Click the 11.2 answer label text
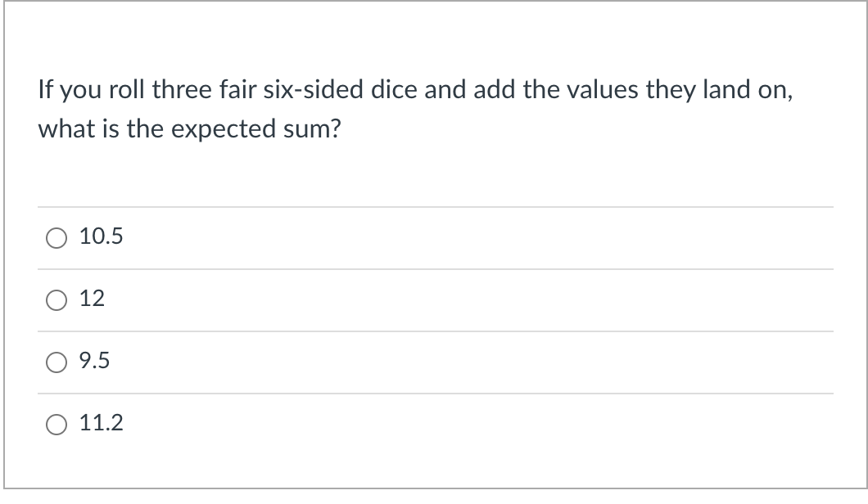The image size is (868, 504). [x=102, y=424]
